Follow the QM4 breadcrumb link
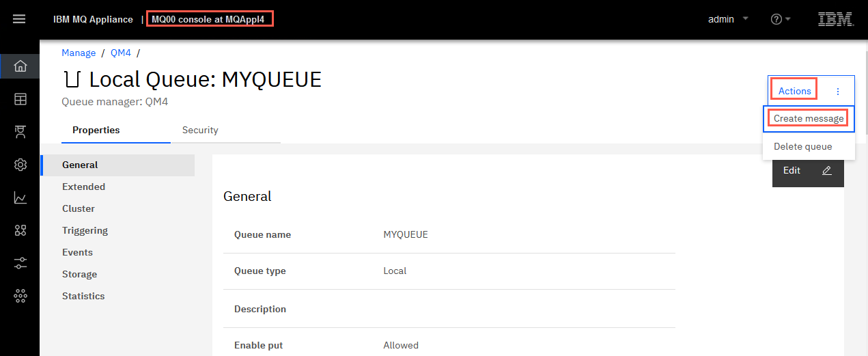 click(121, 53)
